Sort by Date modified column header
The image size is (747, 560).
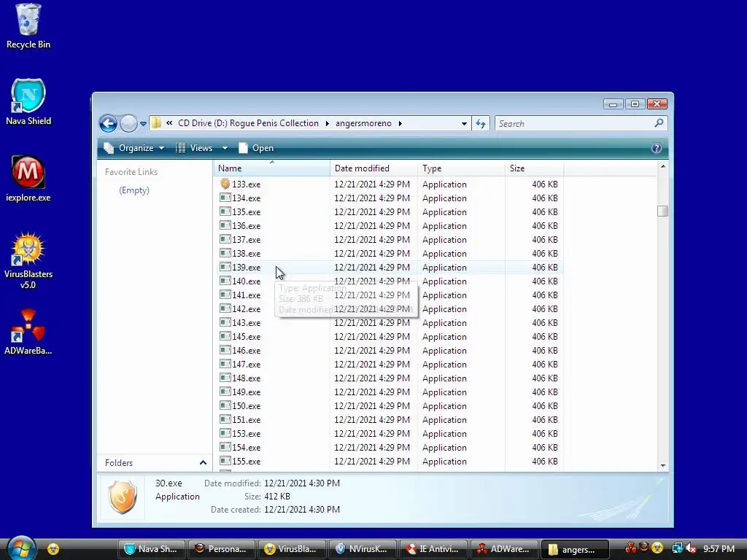pos(373,168)
